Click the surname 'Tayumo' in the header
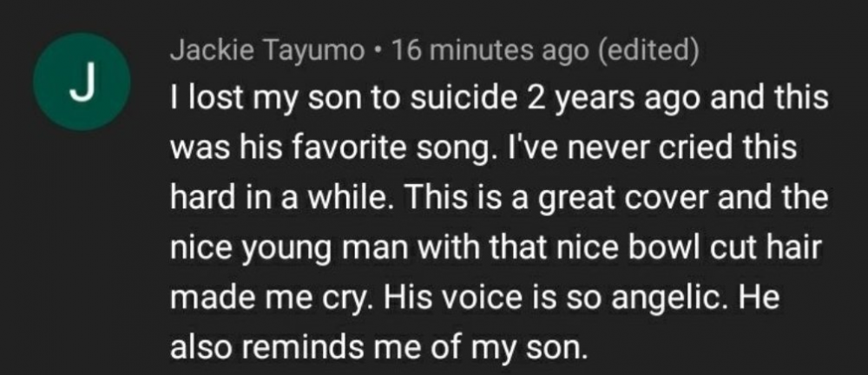The height and width of the screenshot is (375, 868). coord(314,53)
